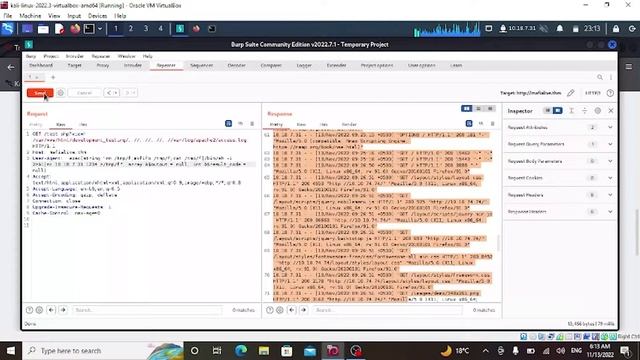The image size is (640, 360).
Task: Click Inspector expand/collapse all sections icon
Action: tap(584, 111)
